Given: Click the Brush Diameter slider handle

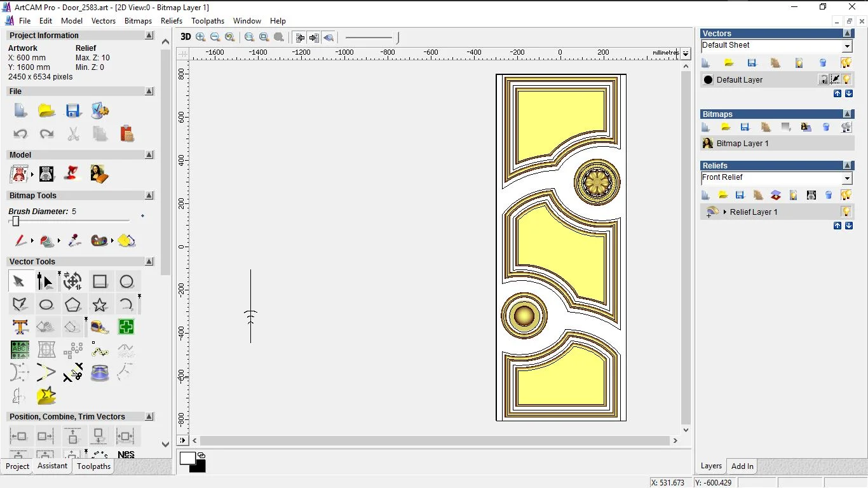Looking at the screenshot, I should [x=16, y=221].
